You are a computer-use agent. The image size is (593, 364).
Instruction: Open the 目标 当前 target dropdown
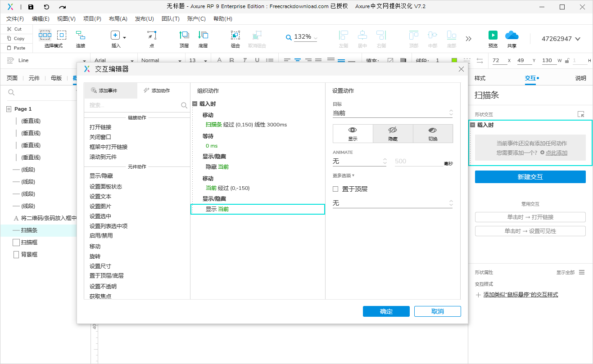pos(393,113)
